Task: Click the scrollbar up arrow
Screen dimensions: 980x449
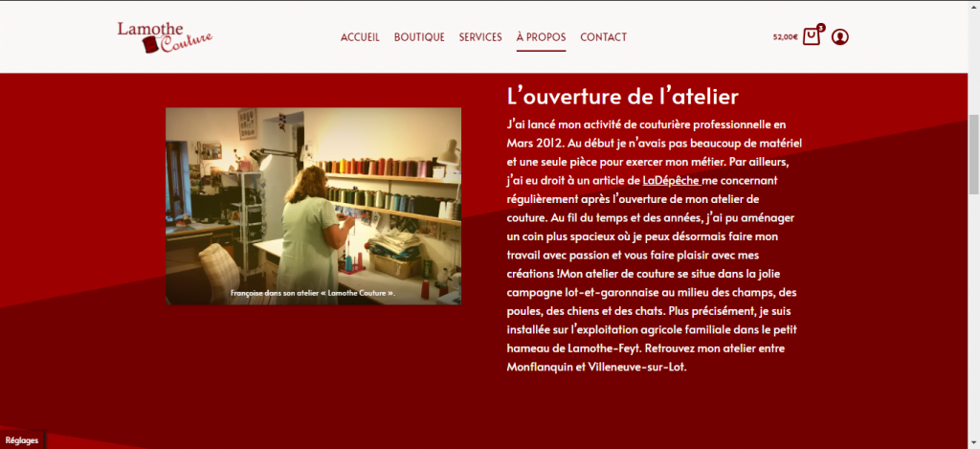Action: pyautogui.click(x=973, y=5)
